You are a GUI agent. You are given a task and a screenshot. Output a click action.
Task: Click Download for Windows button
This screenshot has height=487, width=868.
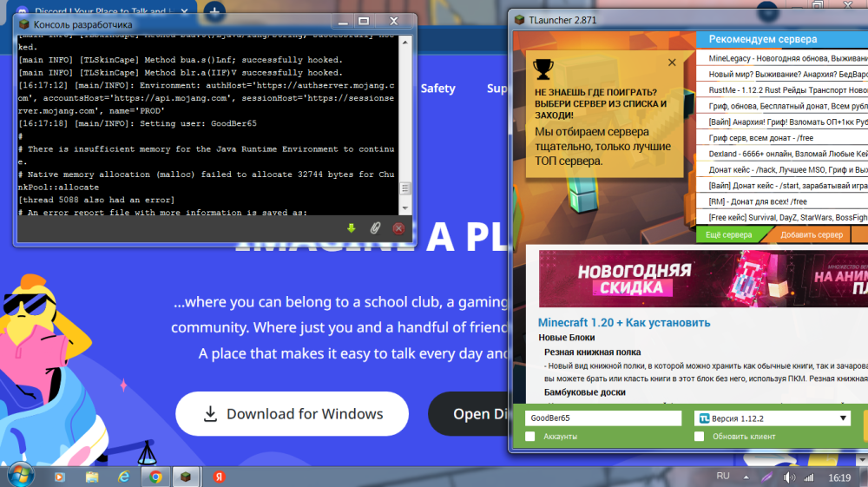tap(292, 414)
